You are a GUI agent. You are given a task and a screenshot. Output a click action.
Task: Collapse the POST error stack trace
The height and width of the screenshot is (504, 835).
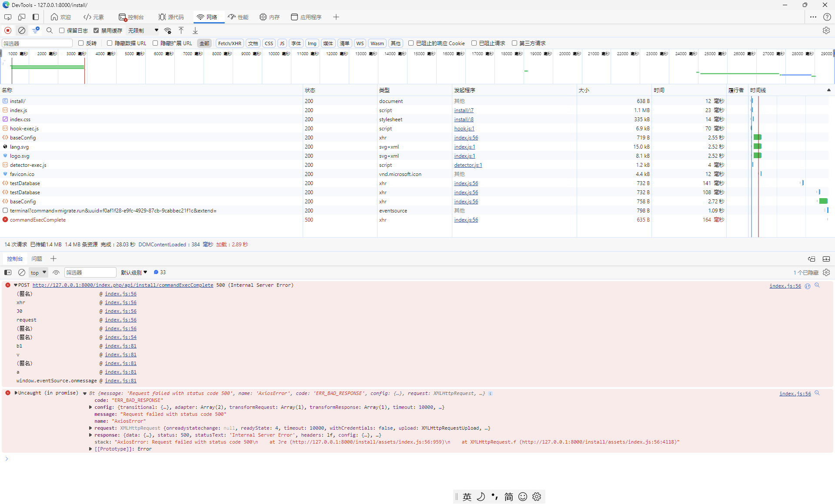[x=15, y=285]
